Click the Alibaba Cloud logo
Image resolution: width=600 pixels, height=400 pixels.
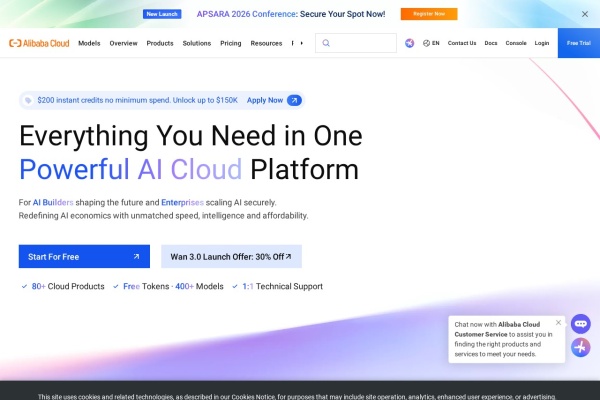(39, 43)
